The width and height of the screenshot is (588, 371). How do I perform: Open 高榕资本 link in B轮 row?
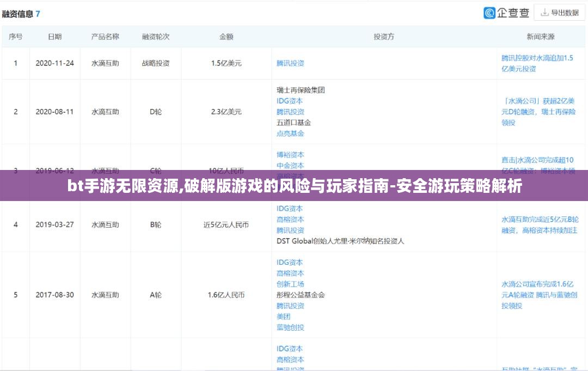(290, 220)
